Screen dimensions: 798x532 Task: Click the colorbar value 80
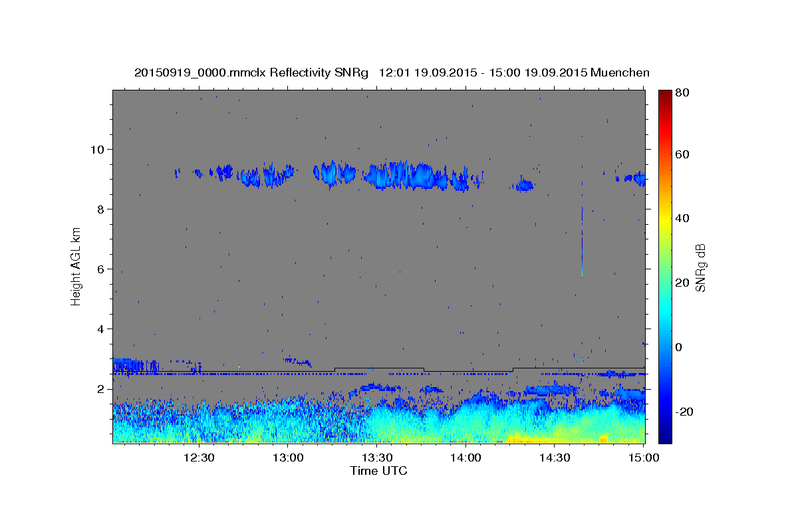click(684, 92)
